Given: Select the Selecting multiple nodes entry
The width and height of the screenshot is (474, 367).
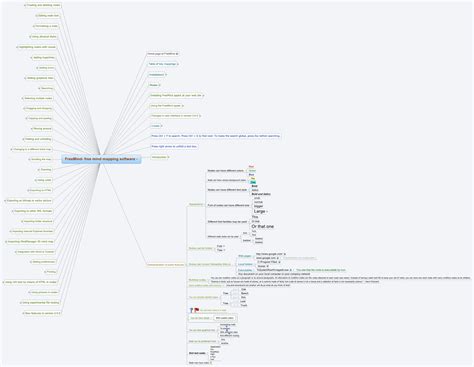Looking at the screenshot, I should point(38,98).
